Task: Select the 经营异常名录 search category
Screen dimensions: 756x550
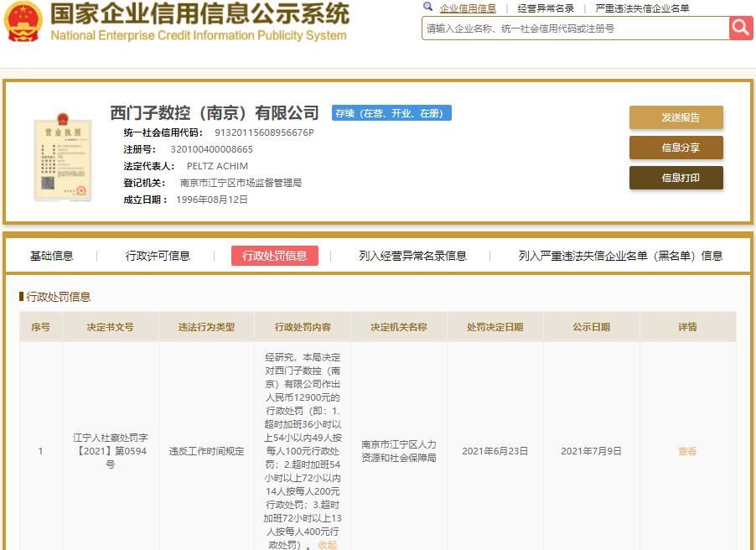Action: tap(546, 8)
